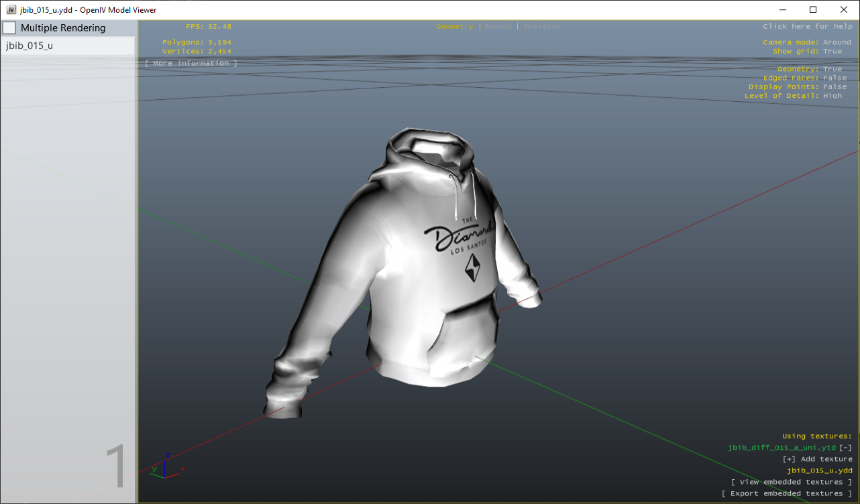Screen dimensions: 860x504
Task: Change Camera mode from Around
Action: pyautogui.click(x=837, y=42)
